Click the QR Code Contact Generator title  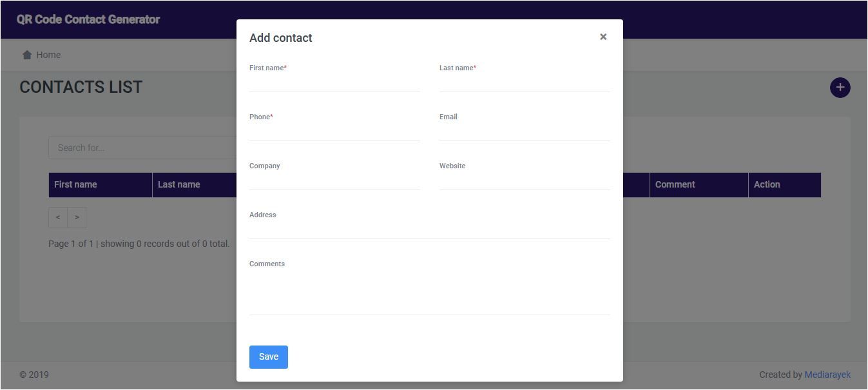pyautogui.click(x=88, y=19)
